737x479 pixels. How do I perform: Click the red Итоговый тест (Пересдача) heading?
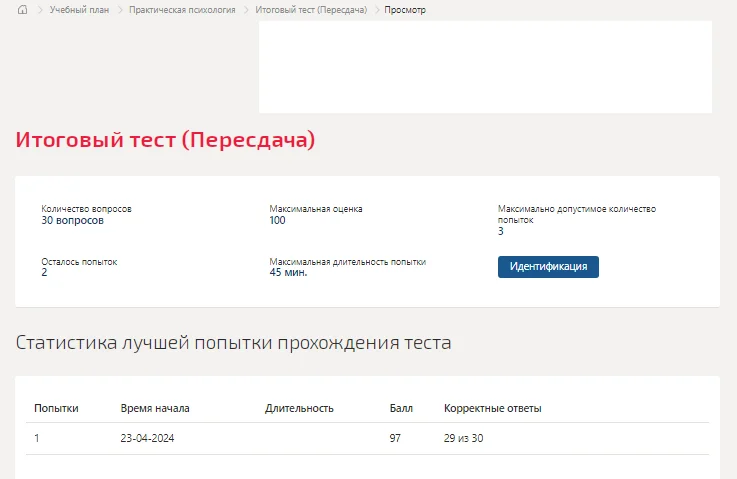pos(165,140)
